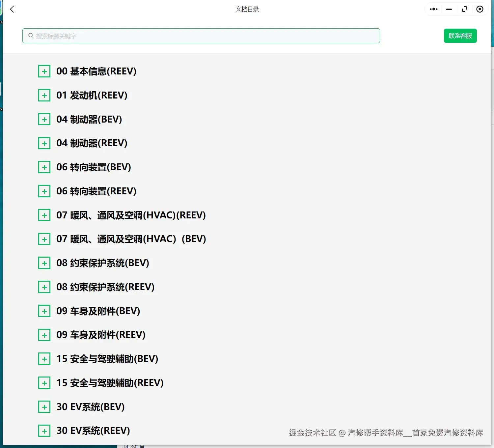Expand the 09 车身及附件(REEV) section
Screen dimensions: 494x448
pyautogui.click(x=44, y=335)
